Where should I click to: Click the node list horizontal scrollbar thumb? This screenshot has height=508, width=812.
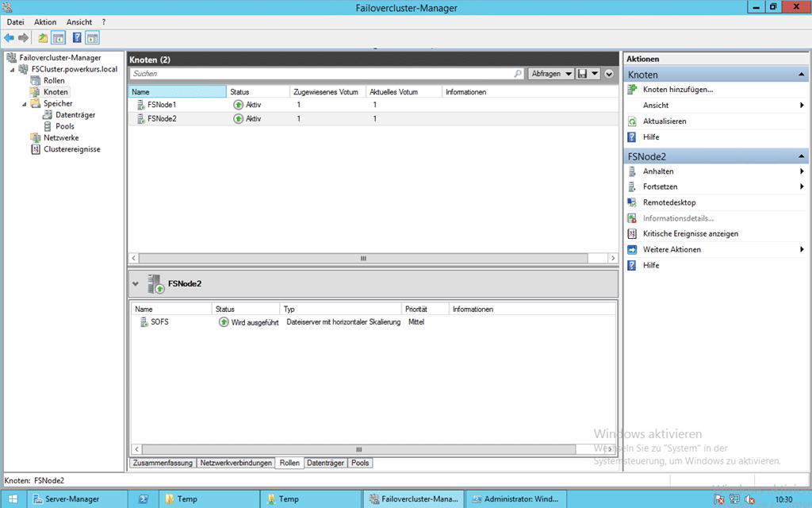pyautogui.click(x=363, y=258)
